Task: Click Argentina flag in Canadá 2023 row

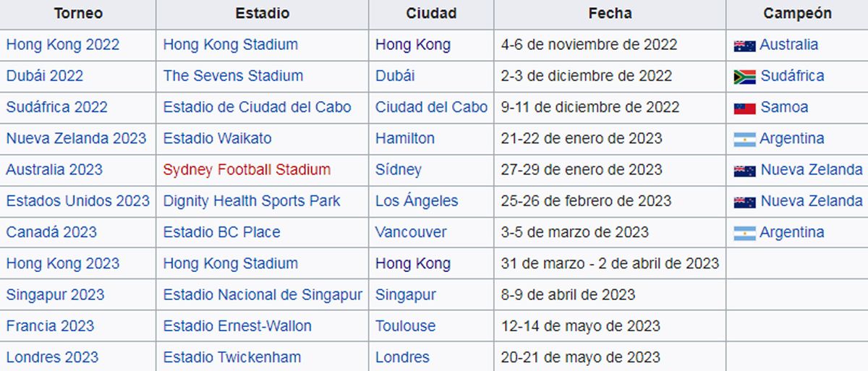Action: [x=744, y=232]
